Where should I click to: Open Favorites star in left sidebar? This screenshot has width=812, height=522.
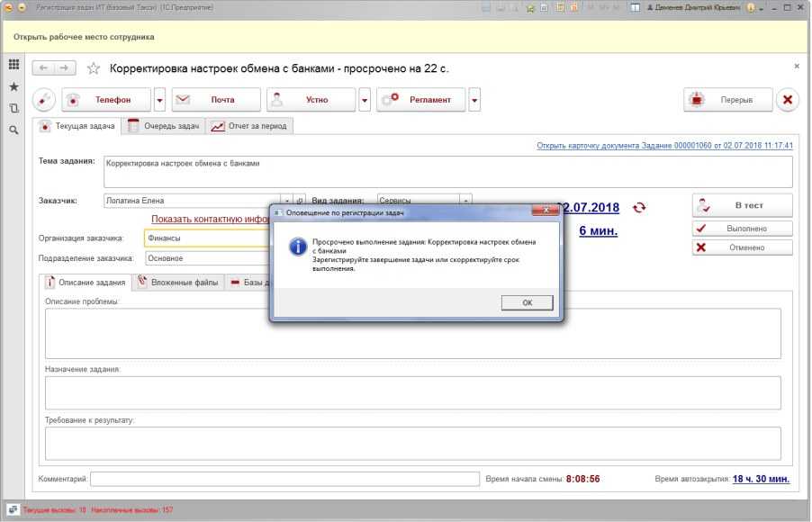[14, 87]
